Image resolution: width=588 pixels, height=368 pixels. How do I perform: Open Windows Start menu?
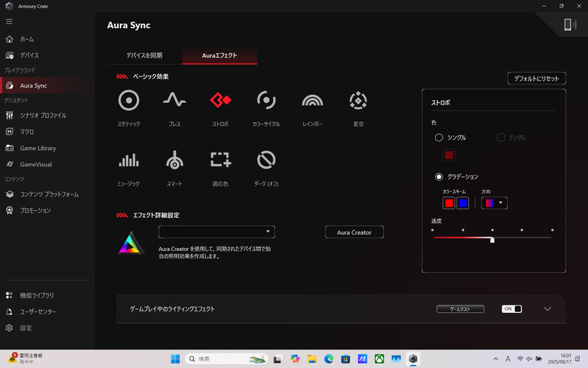(175, 359)
